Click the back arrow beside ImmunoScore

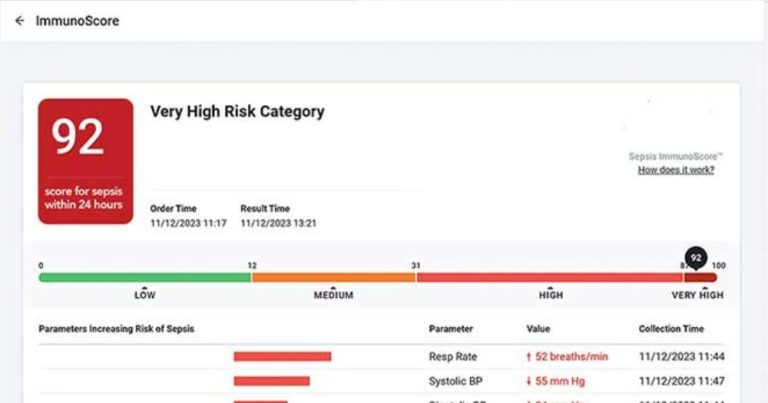pyautogui.click(x=20, y=21)
